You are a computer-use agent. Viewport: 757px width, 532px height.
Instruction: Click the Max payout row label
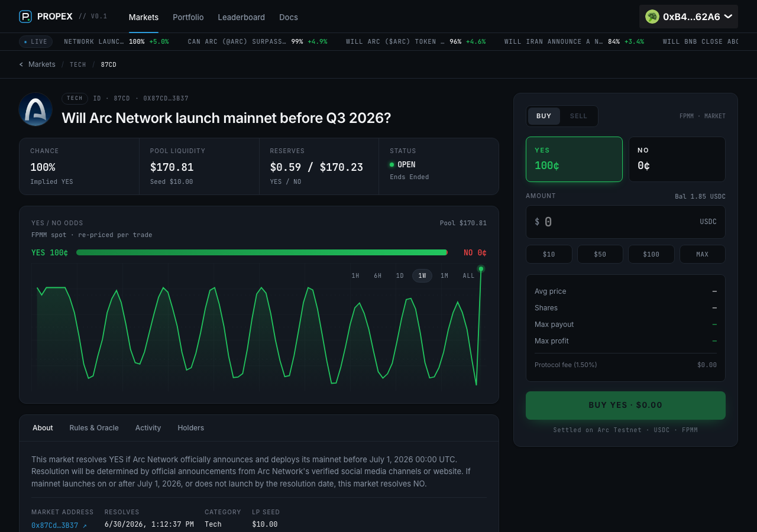tap(554, 325)
